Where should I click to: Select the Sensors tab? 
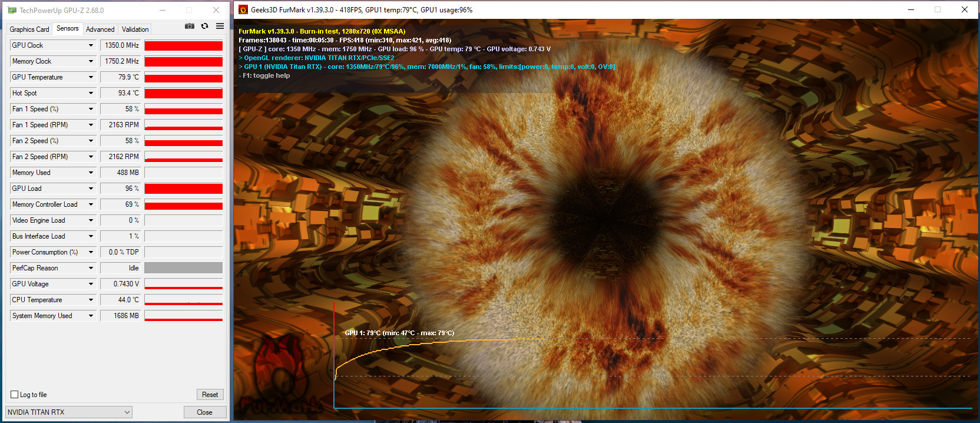[x=68, y=28]
